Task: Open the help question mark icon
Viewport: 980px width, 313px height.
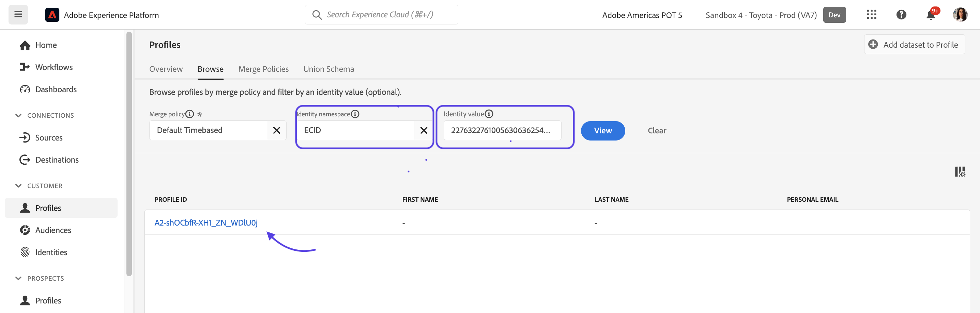Action: (901, 15)
